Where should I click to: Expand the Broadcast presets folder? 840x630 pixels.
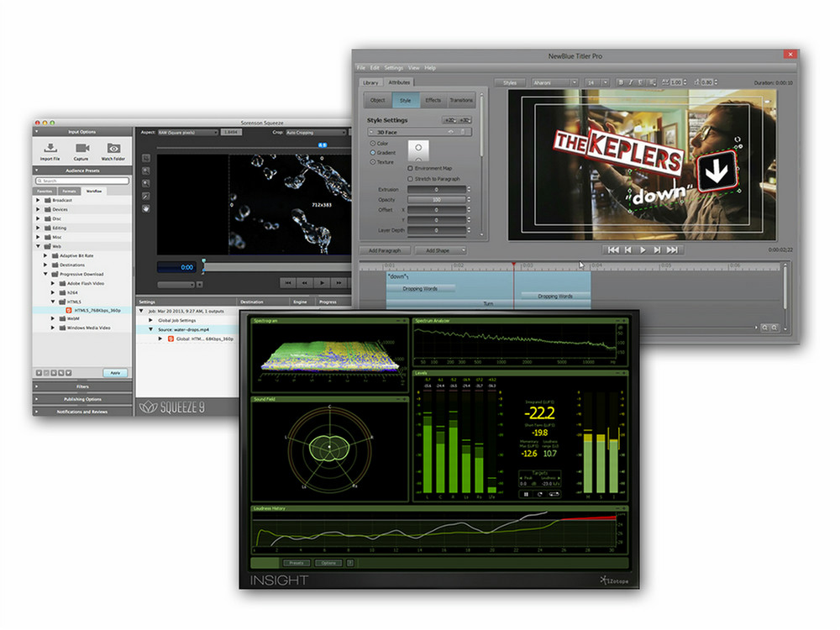coord(38,200)
